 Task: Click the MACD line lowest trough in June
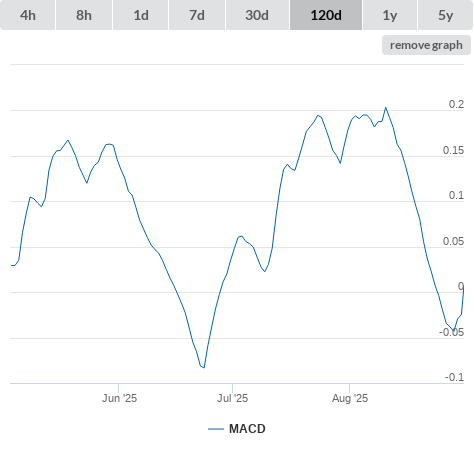point(203,367)
